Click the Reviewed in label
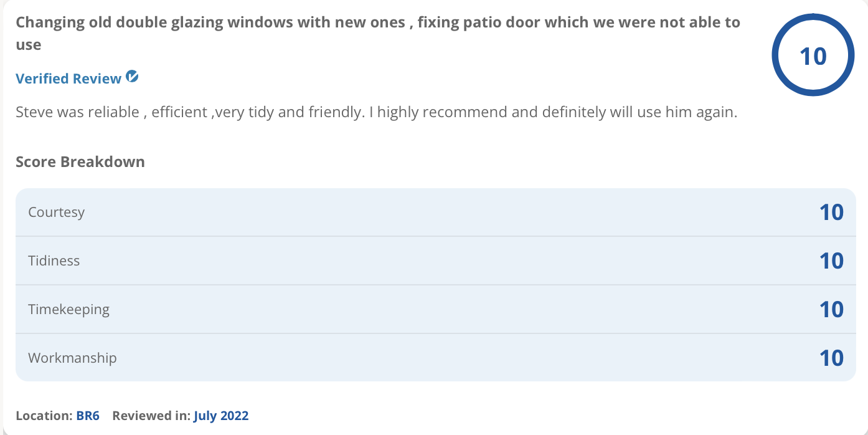The height and width of the screenshot is (435, 868). point(151,416)
